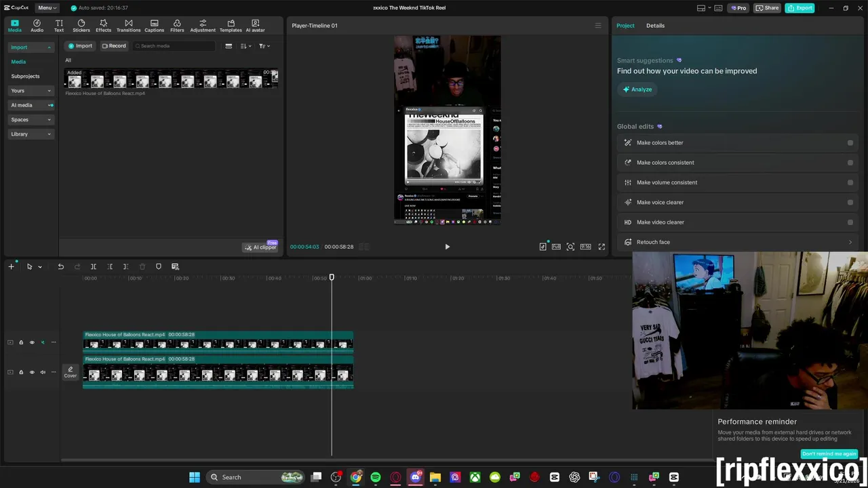
Task: Select Subprojects in the left sidebar
Action: [x=25, y=77]
